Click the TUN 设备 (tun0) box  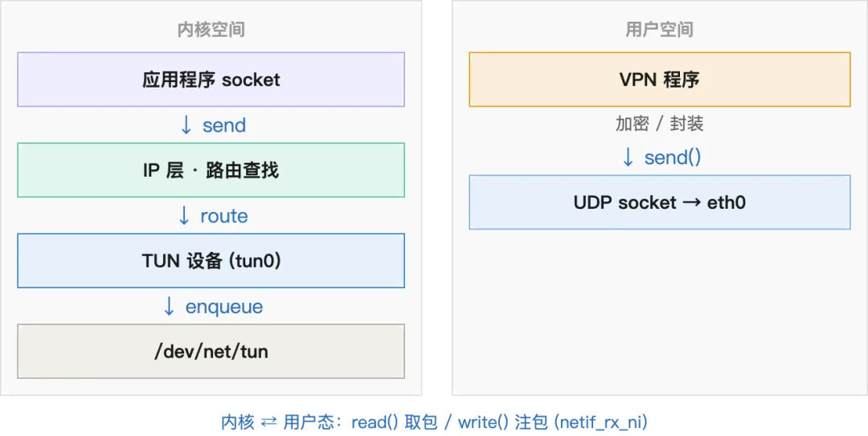[x=211, y=261]
